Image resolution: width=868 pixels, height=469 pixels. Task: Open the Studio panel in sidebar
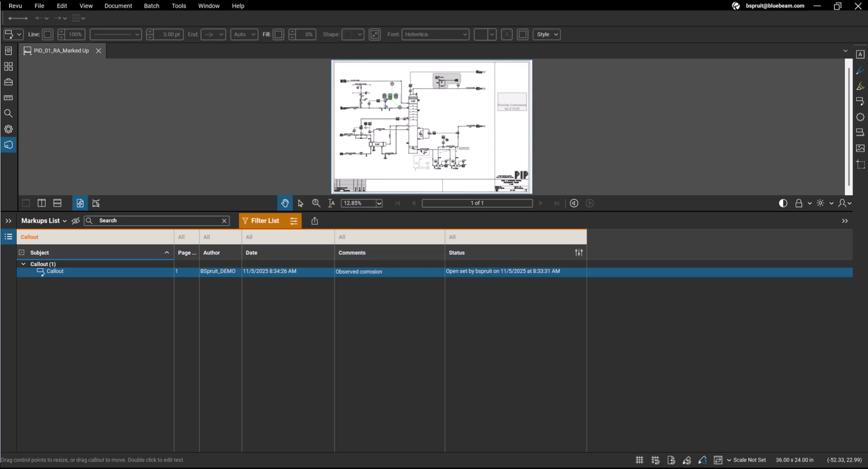[9, 145]
